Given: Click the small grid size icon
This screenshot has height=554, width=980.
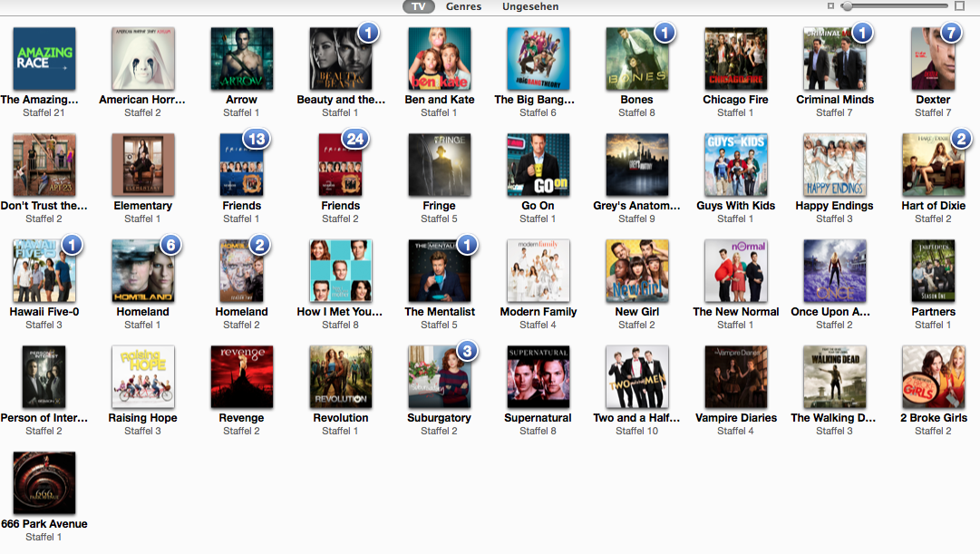Looking at the screenshot, I should pos(830,6).
